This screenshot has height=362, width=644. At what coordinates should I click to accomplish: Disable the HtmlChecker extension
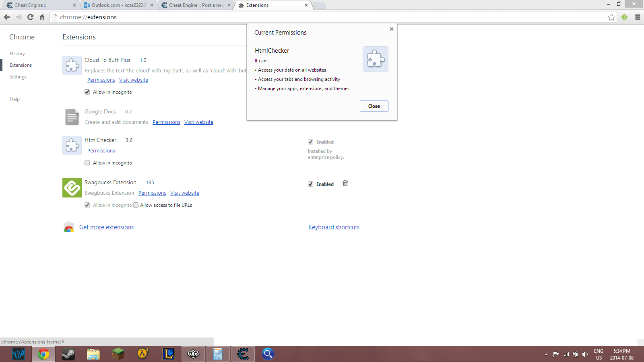(x=310, y=142)
